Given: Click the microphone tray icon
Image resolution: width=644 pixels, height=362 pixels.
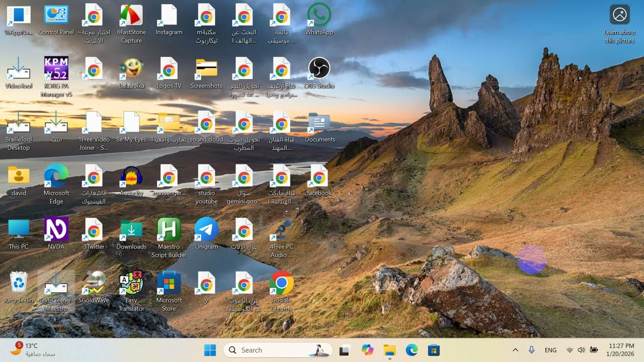Looking at the screenshot, I should [x=531, y=350].
